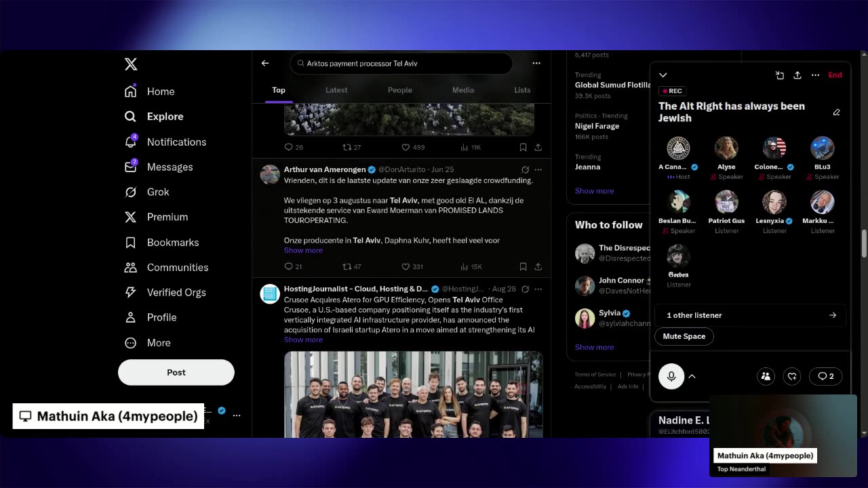Open Space three-dot options menu

(815, 75)
